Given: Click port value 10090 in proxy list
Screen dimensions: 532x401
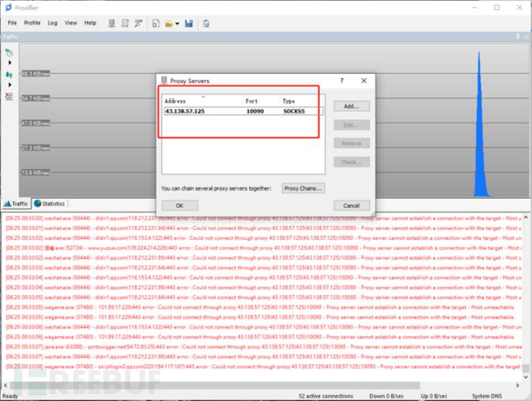Looking at the screenshot, I should point(255,111).
